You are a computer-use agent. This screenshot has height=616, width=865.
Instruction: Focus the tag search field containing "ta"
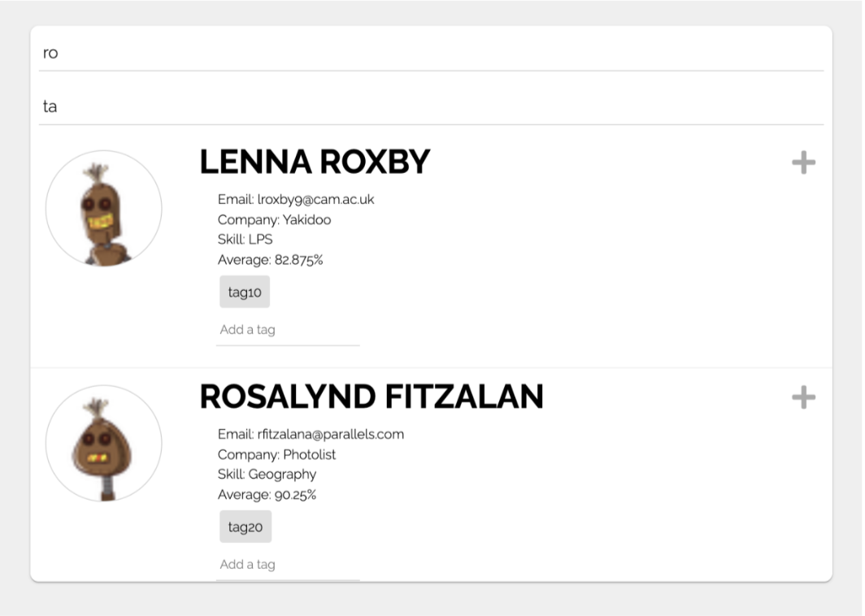431,106
